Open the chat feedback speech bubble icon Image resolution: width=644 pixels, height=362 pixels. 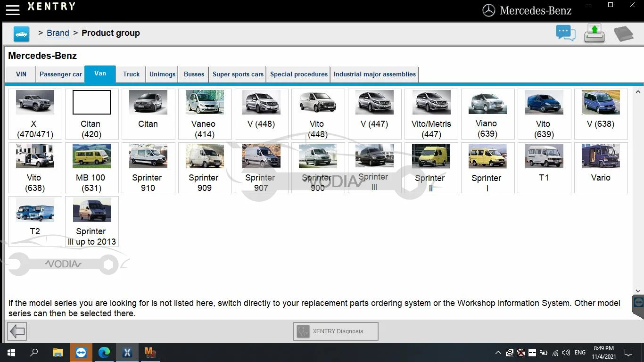point(565,33)
